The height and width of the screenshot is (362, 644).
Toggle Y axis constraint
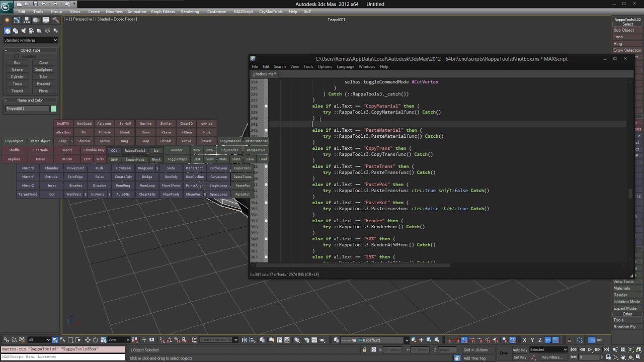(x=532, y=340)
